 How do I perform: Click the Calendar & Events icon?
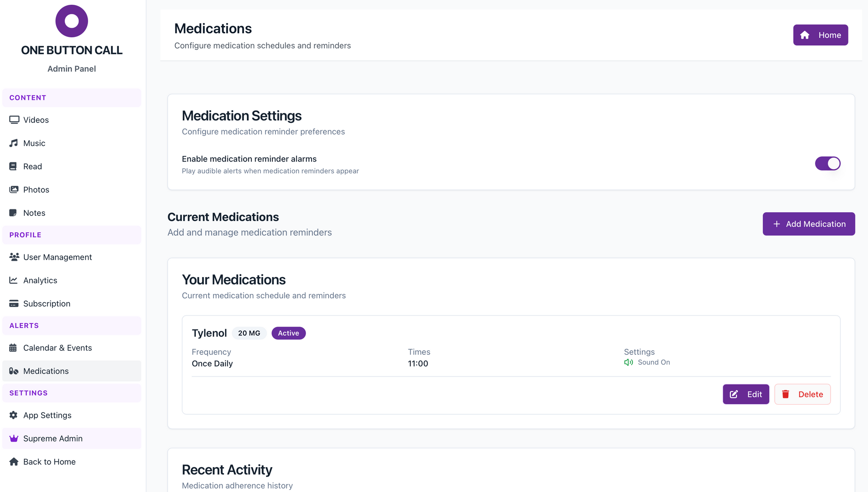tap(13, 348)
